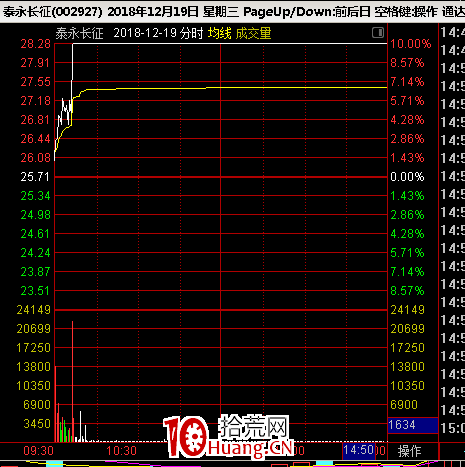
Task: Click the 27.91 price label
Action: coord(35,63)
